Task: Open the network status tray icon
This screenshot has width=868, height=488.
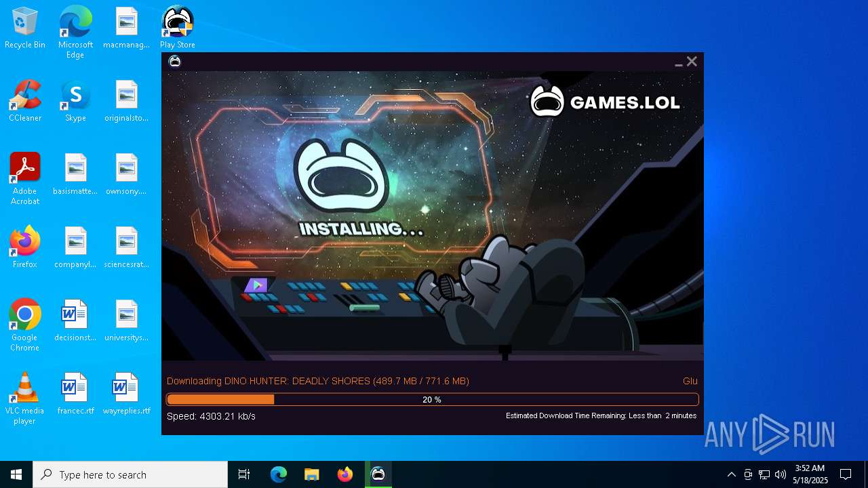Action: tap(764, 474)
